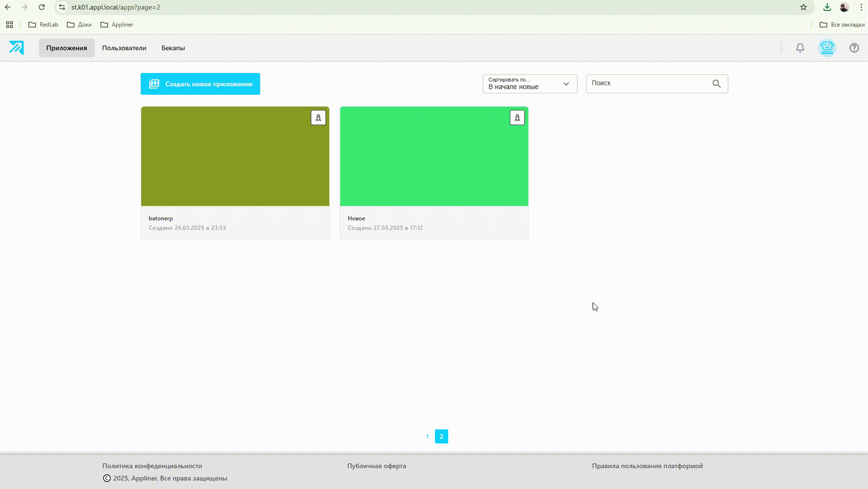Open the Политика конфеденциальности link
Screen dimensions: 868x489
point(152,466)
